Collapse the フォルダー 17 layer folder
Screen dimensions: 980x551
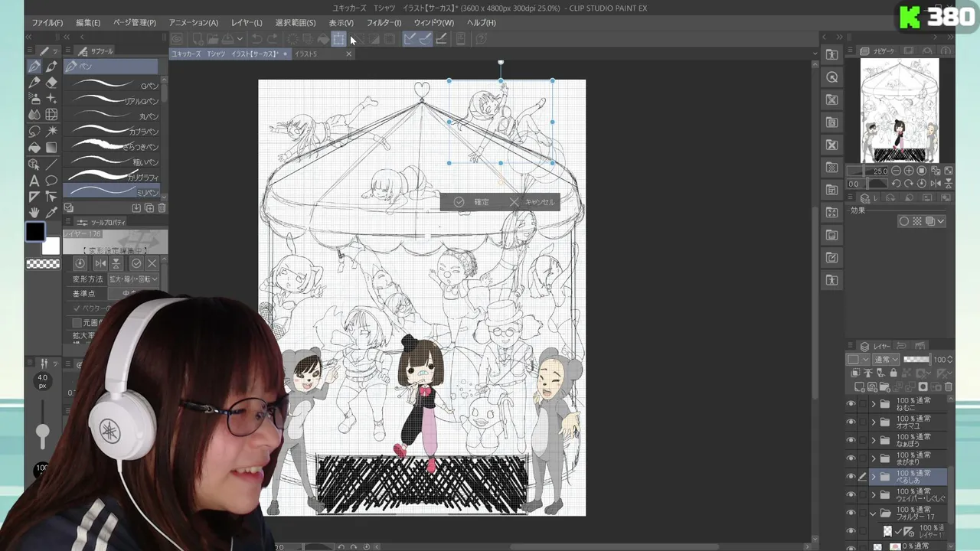pyautogui.click(x=874, y=513)
